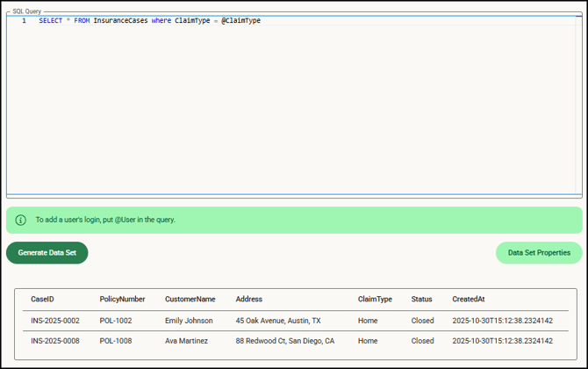
Task: Click the SELECT keyword in the SQL query
Action: coord(51,20)
